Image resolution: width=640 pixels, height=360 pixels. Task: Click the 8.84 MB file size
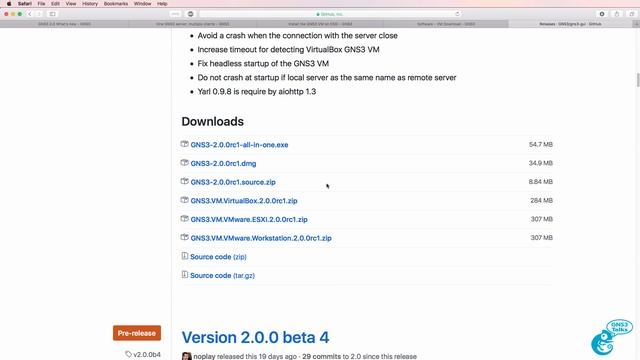[540, 182]
